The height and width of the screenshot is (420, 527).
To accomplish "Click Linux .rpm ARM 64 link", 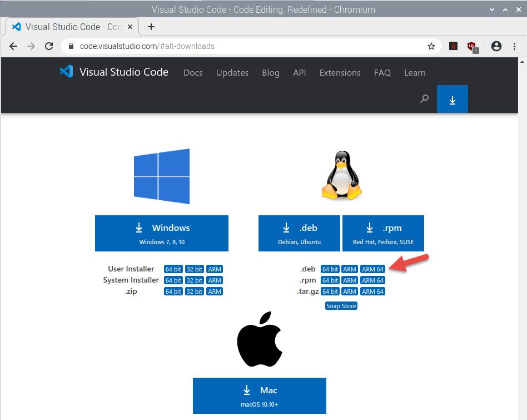I will click(372, 280).
